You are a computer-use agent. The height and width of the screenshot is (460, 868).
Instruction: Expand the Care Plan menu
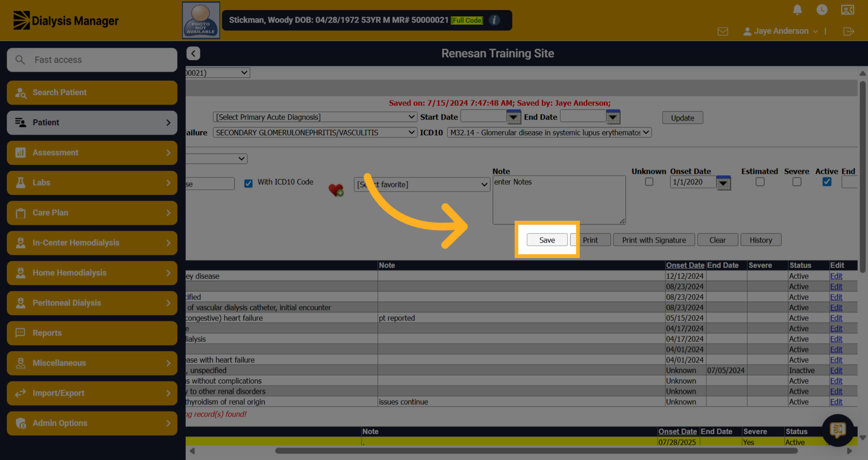[x=92, y=213]
